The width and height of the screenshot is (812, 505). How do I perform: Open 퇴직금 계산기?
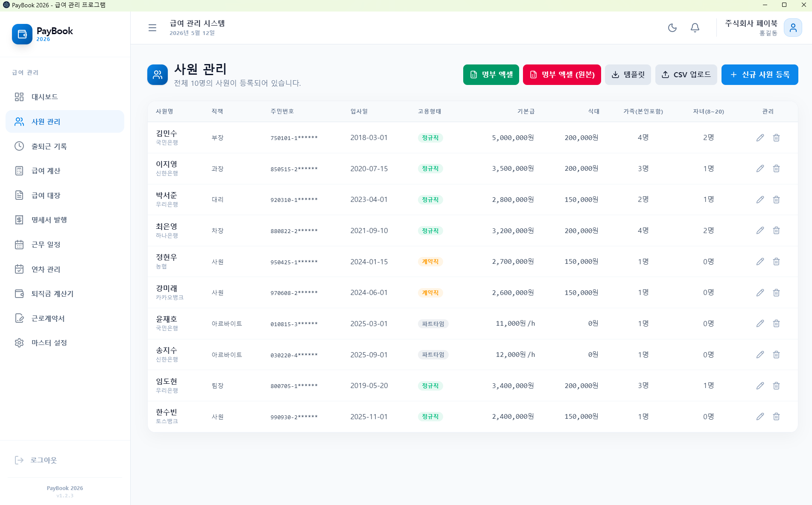[x=65, y=294]
